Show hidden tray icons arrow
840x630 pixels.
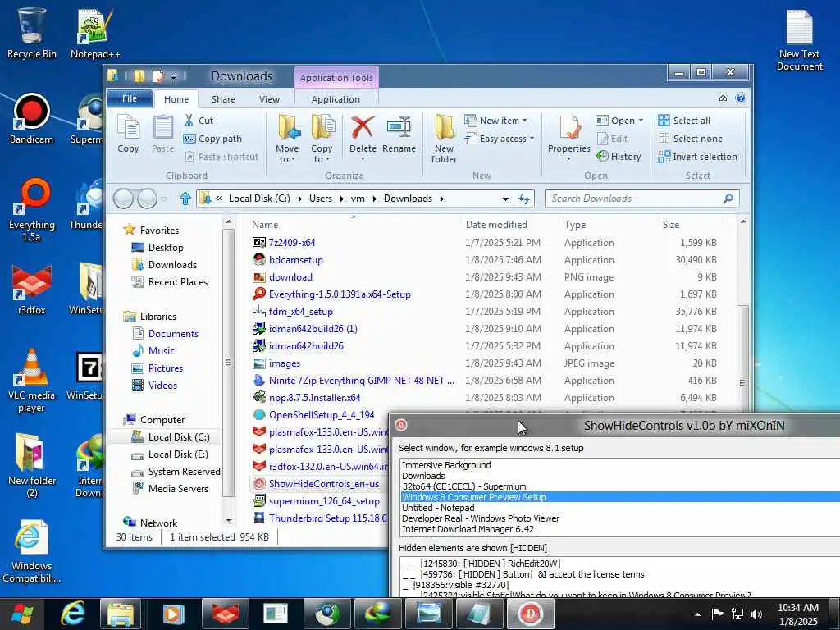697,614
